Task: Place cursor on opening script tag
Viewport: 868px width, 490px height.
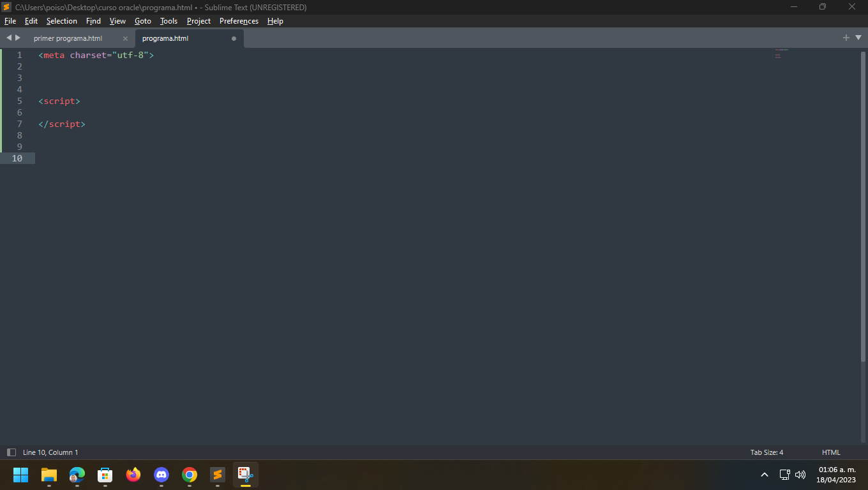Action: point(59,101)
